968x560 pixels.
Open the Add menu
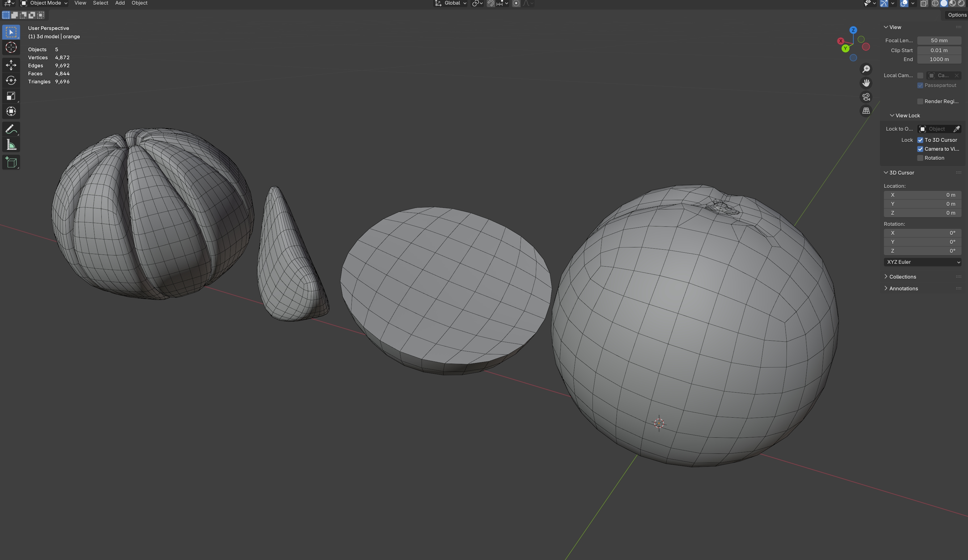point(120,3)
